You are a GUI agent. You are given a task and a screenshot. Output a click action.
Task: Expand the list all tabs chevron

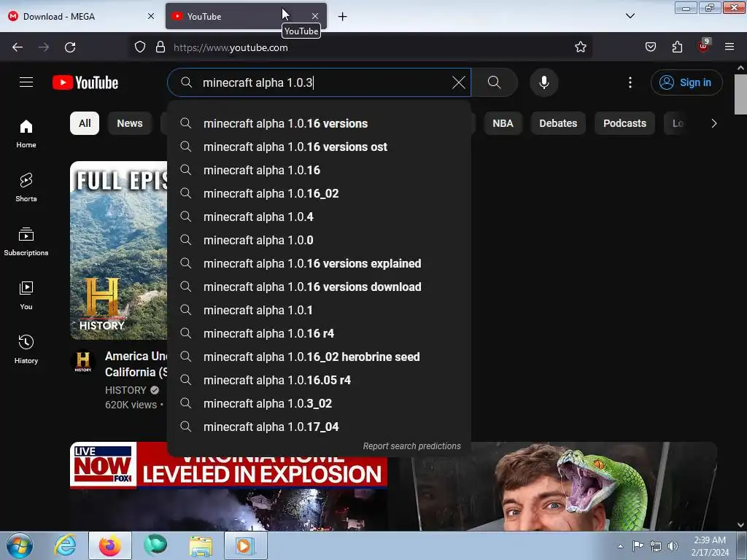tap(630, 16)
